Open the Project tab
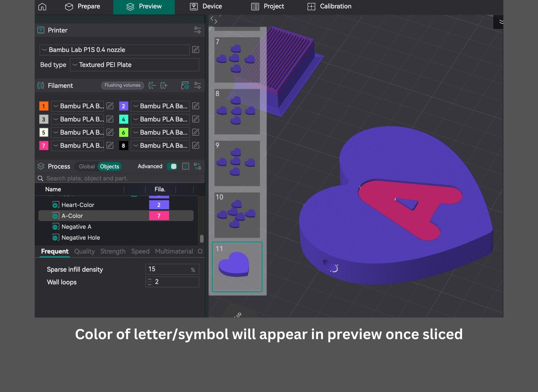This screenshot has height=392, width=538. (x=267, y=6)
